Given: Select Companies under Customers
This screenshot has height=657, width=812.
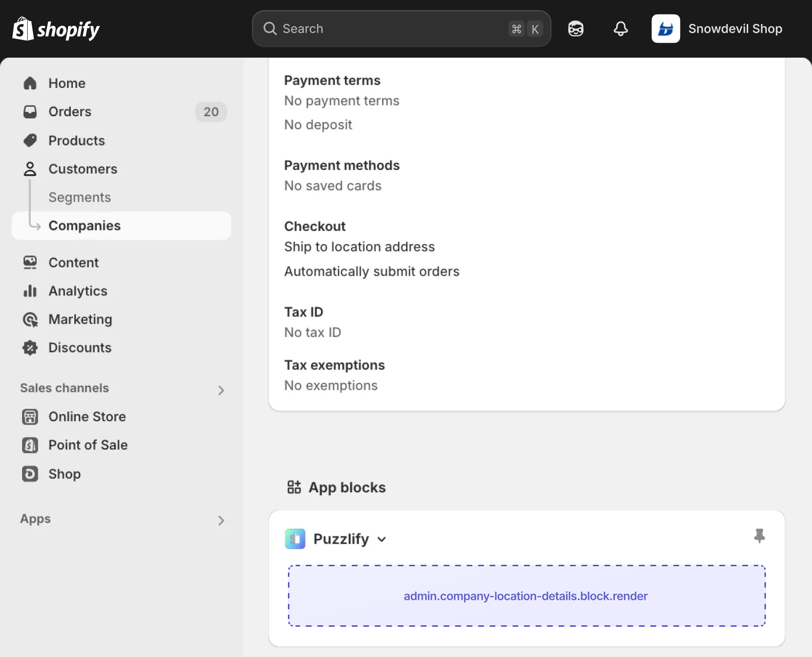Looking at the screenshot, I should click(x=121, y=226).
